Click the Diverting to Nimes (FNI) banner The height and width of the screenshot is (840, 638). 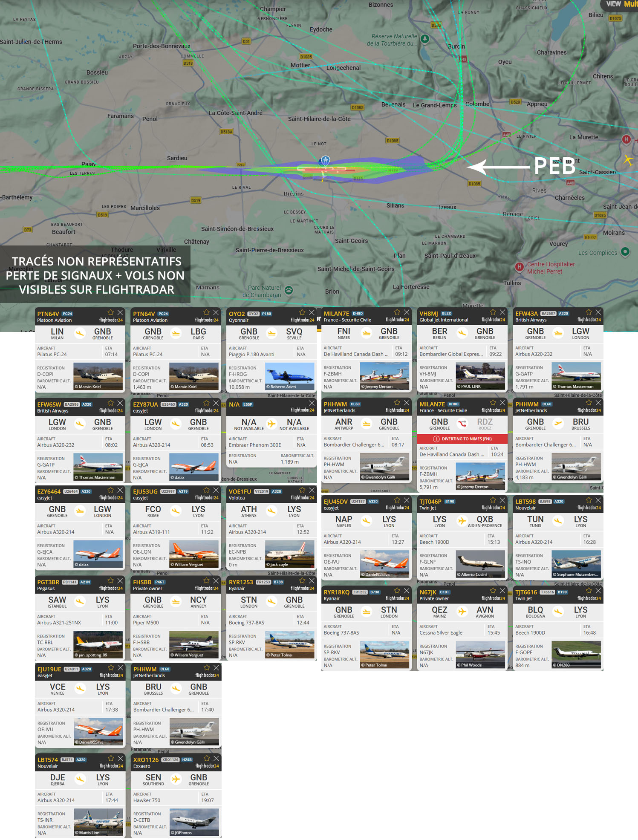click(x=462, y=439)
